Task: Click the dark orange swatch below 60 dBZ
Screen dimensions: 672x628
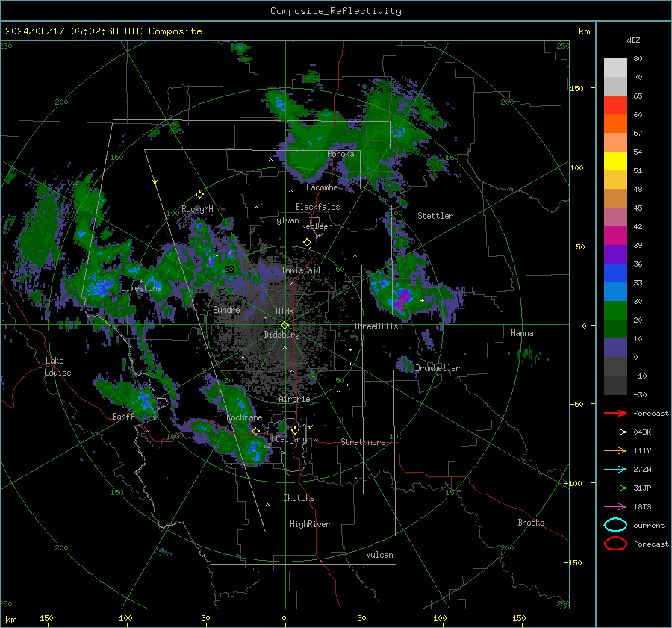Action: click(615, 124)
